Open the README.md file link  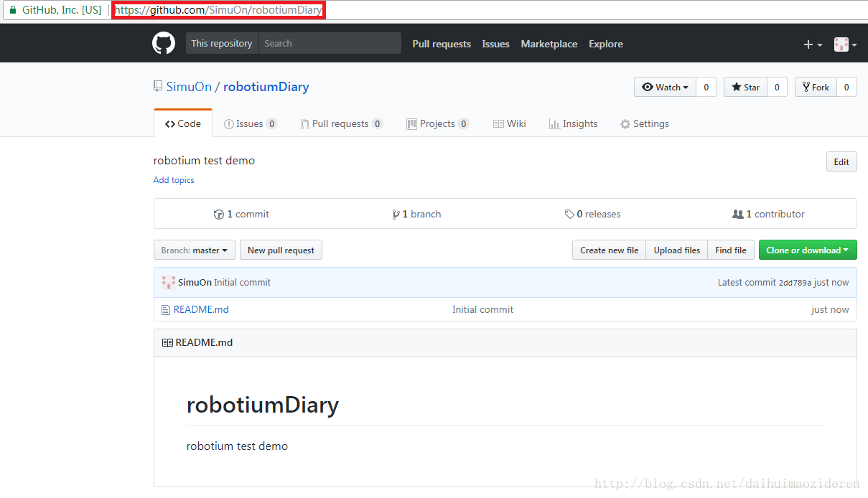(x=201, y=309)
